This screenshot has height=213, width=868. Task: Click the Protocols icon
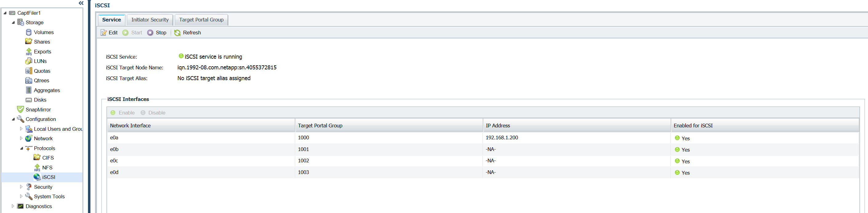point(29,148)
